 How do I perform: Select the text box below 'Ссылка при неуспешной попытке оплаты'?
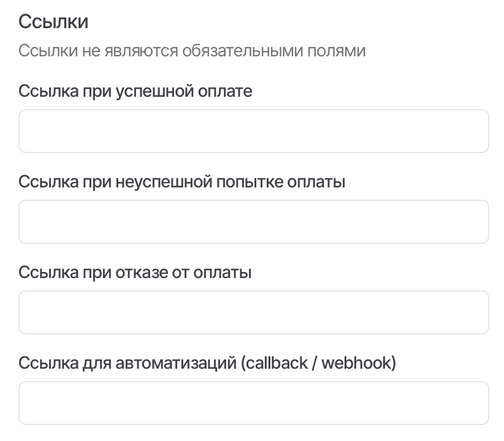click(253, 222)
